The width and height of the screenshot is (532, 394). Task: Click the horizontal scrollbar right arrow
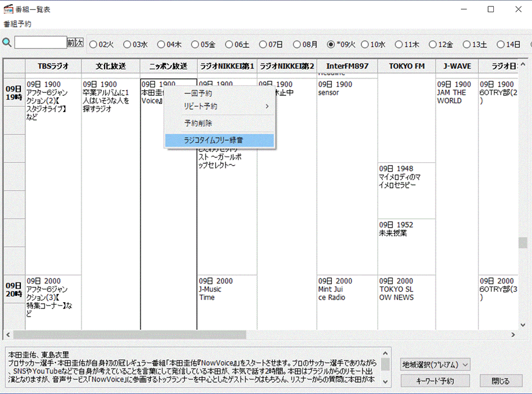pos(513,335)
